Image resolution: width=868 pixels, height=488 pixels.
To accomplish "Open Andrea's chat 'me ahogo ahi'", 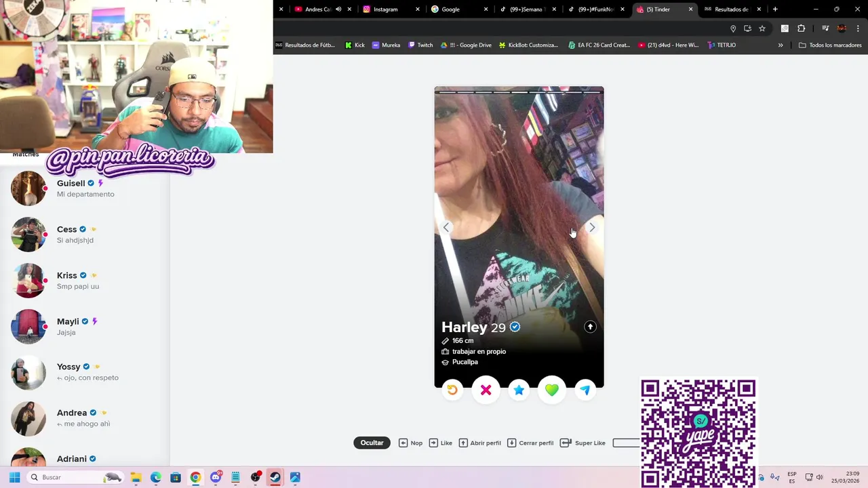I will point(85,418).
